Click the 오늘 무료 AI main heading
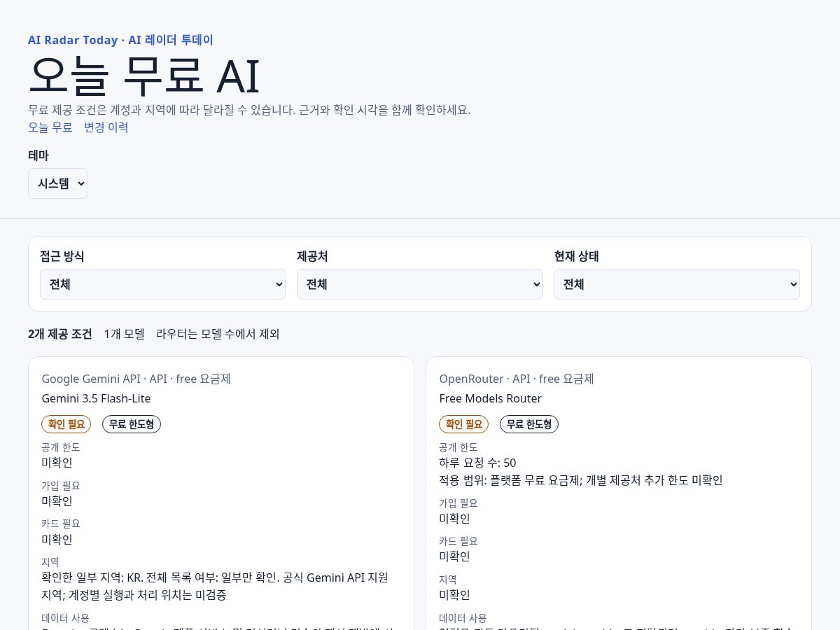This screenshot has width=840, height=630. (x=143, y=76)
